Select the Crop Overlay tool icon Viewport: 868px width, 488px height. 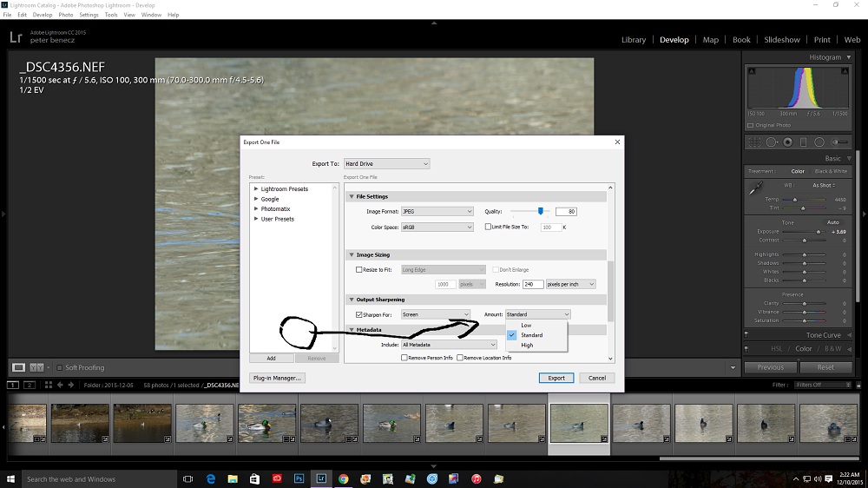[x=753, y=142]
